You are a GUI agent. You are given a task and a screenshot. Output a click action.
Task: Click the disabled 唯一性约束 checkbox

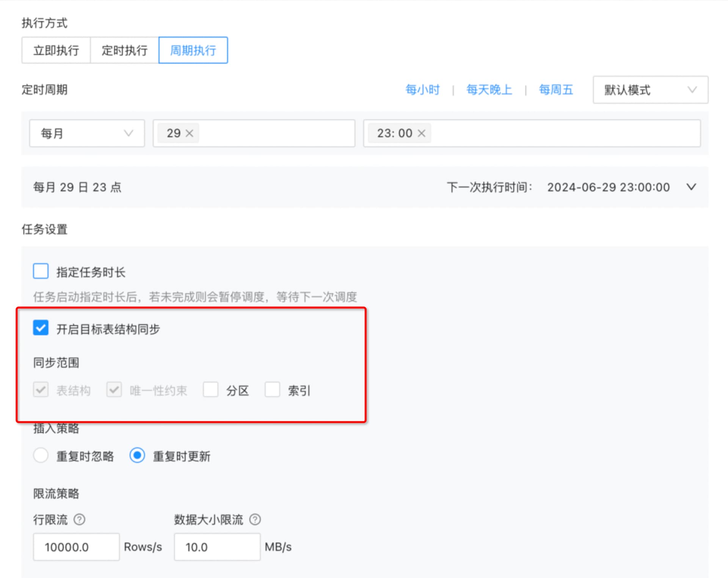114,390
